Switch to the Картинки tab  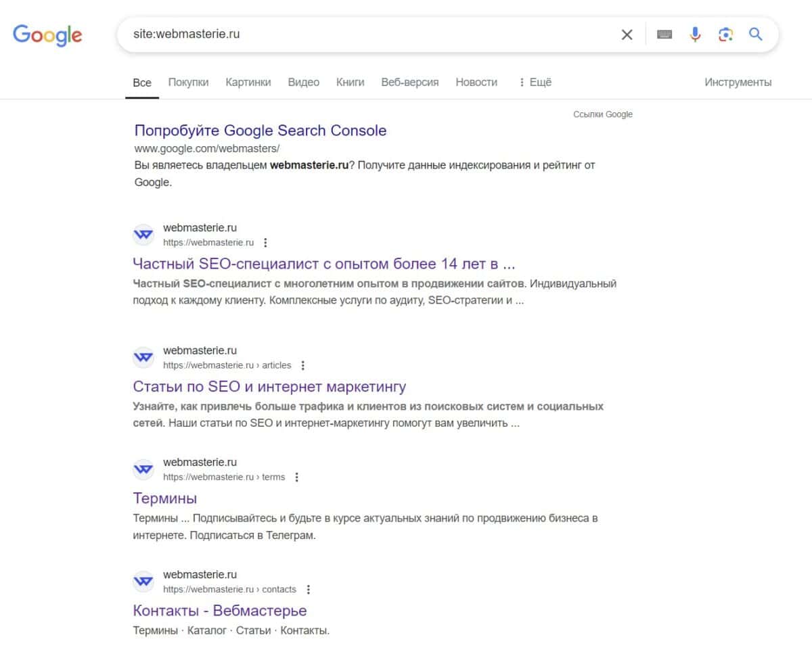[247, 82]
